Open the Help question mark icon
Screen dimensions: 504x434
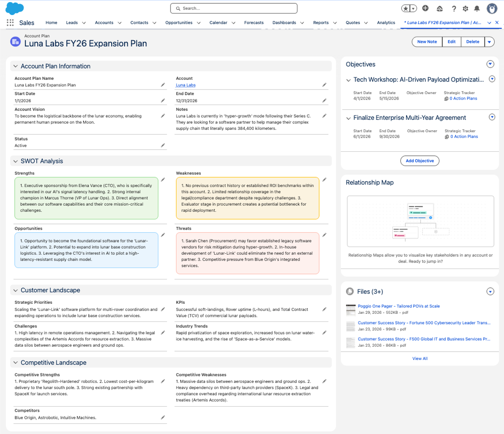454,8
